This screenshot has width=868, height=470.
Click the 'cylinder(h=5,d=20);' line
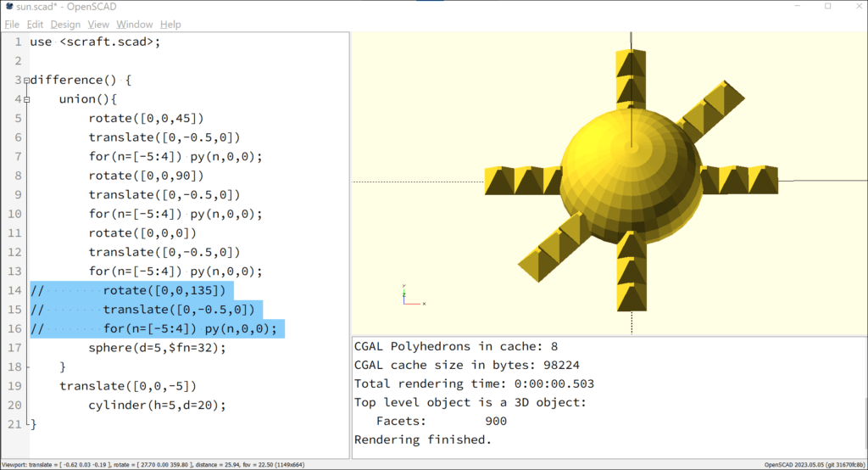coord(157,406)
